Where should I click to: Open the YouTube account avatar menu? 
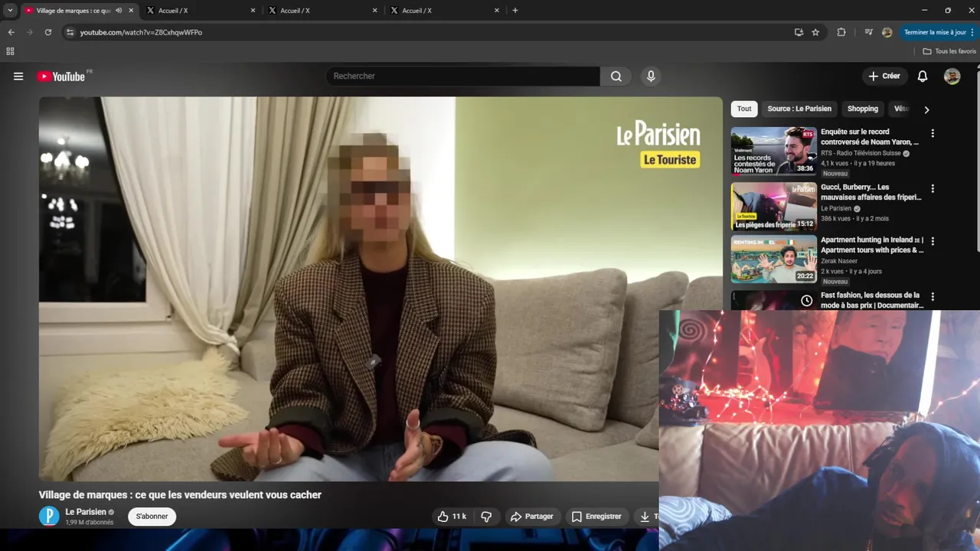pos(952,77)
